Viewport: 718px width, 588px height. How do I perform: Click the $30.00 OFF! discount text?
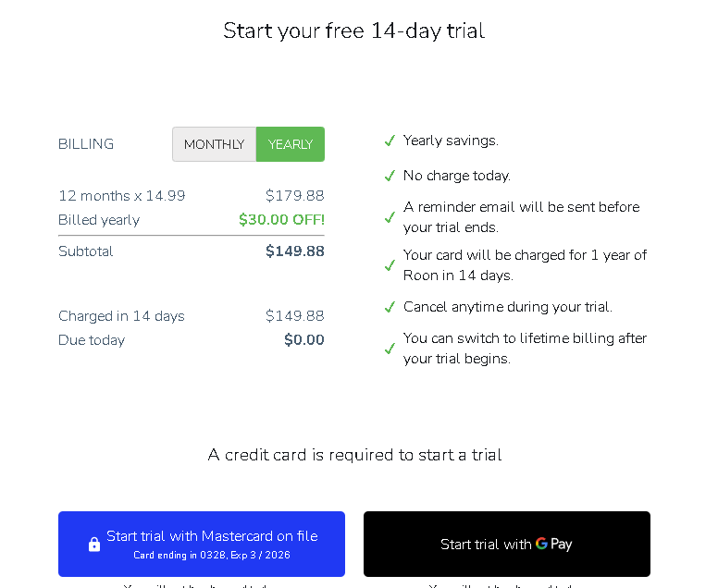pos(281,220)
